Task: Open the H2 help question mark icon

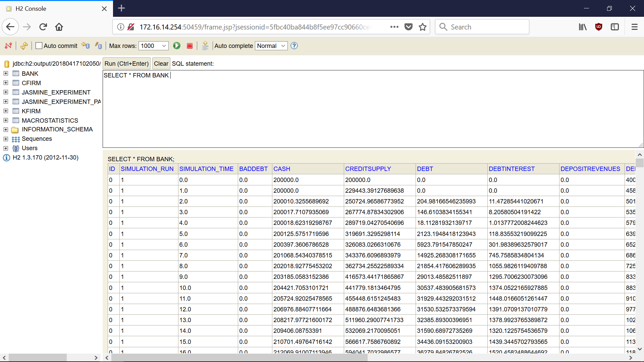Action: pos(294,46)
